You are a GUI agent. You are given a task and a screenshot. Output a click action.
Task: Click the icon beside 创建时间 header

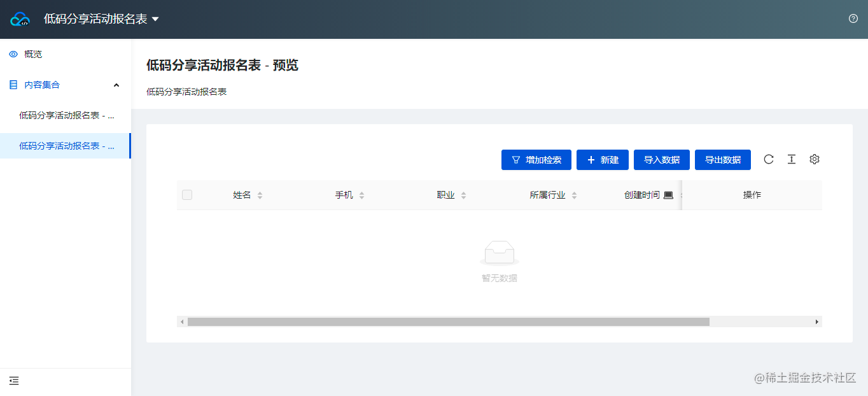click(x=668, y=195)
